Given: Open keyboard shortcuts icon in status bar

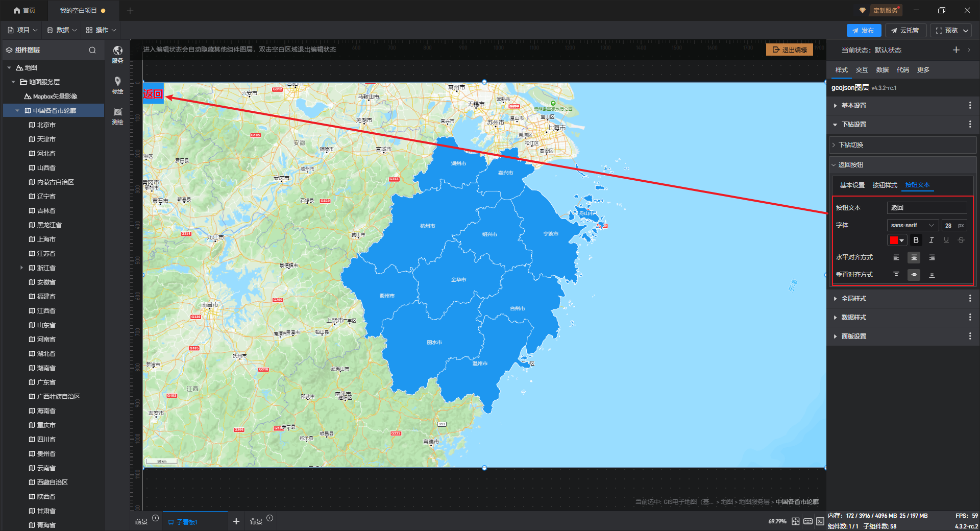Looking at the screenshot, I should [x=808, y=521].
